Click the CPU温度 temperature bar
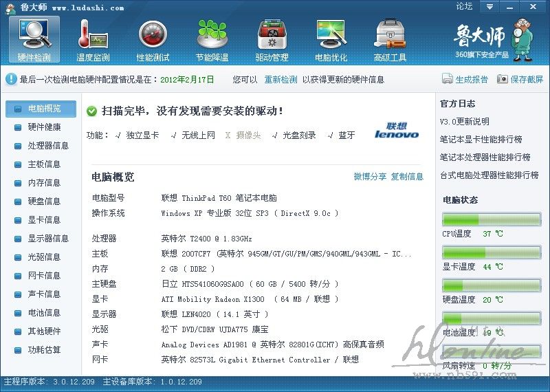 pos(492,219)
